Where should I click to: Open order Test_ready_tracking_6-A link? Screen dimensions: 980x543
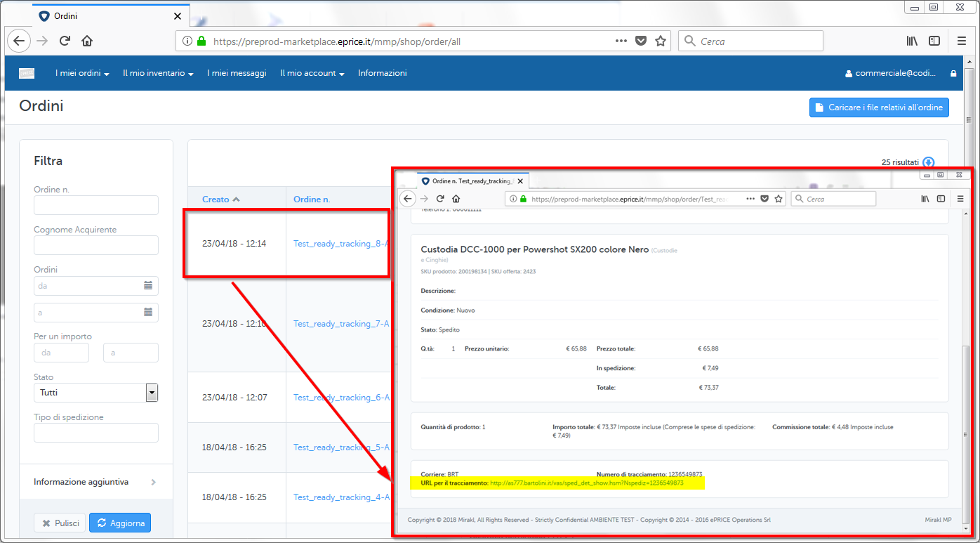click(341, 398)
